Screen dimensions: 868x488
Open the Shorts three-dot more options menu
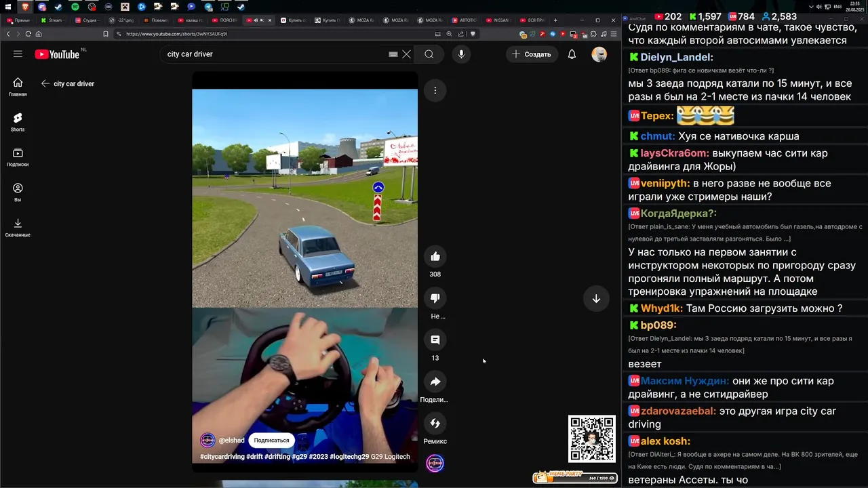[435, 90]
